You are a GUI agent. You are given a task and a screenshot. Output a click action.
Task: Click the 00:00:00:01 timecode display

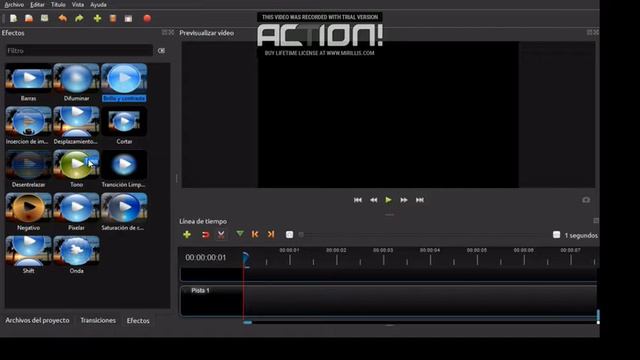(x=205, y=258)
